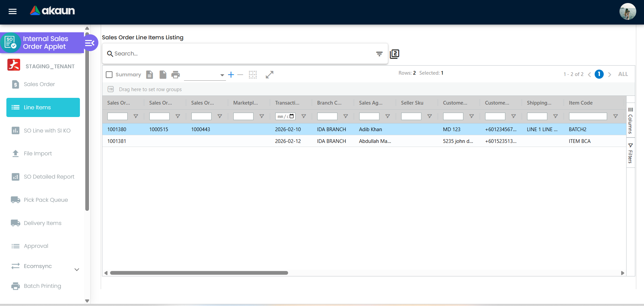Click the Search input field
644x306 pixels.
[x=242, y=54]
